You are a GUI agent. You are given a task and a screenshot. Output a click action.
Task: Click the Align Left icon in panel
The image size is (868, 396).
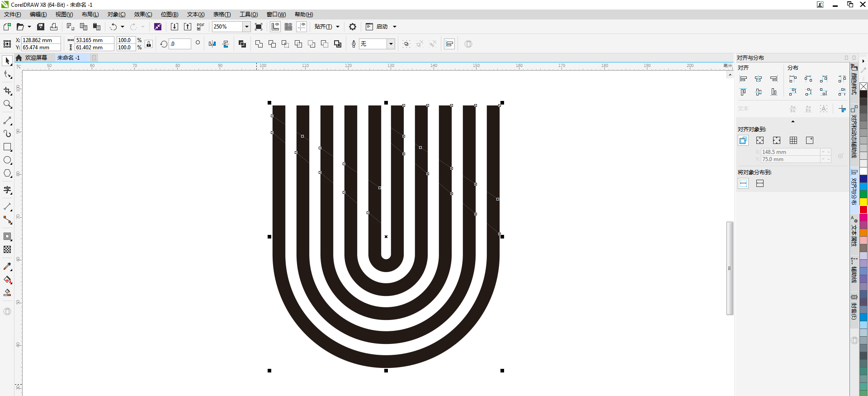click(743, 79)
